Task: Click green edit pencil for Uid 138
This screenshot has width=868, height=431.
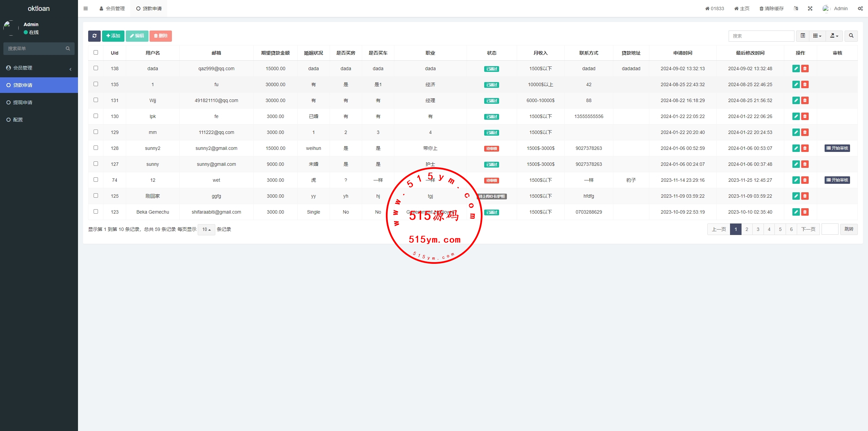Action: tap(796, 68)
